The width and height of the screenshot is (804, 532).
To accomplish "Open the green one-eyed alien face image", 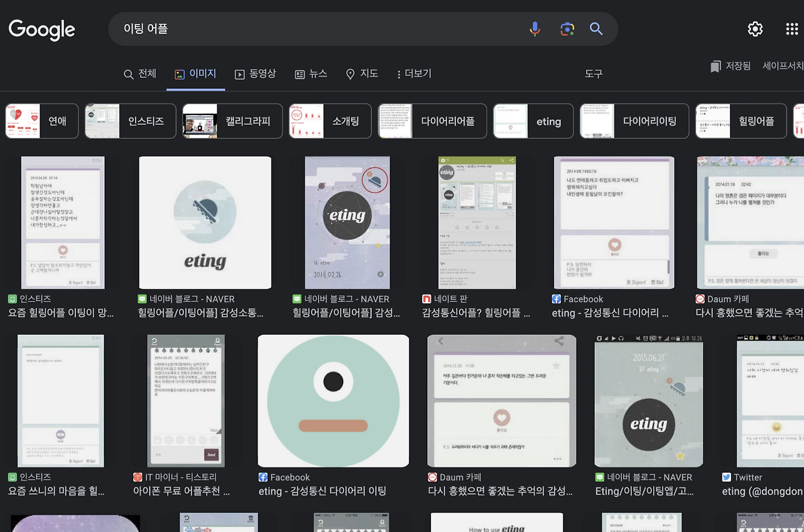I will (x=334, y=401).
